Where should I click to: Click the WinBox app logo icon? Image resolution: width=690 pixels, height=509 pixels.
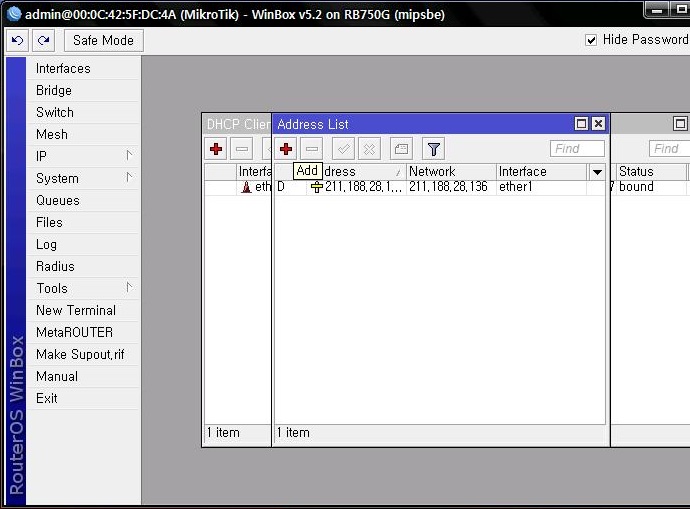coord(14,14)
